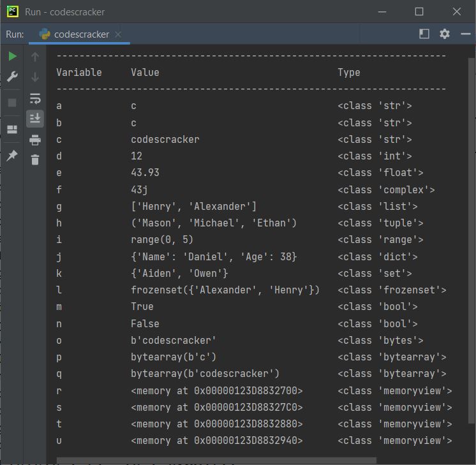
Task: Click the value 43j in row f
Action: pos(139,189)
